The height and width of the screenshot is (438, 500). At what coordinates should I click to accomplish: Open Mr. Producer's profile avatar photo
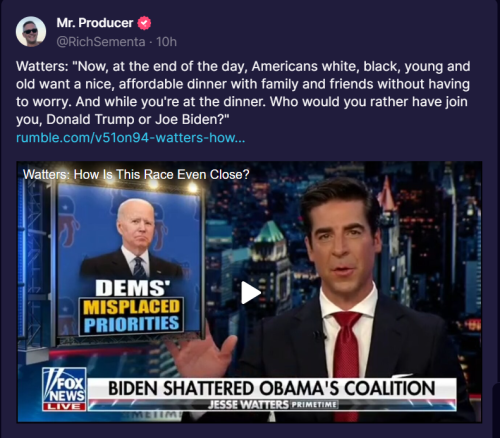coord(31,32)
